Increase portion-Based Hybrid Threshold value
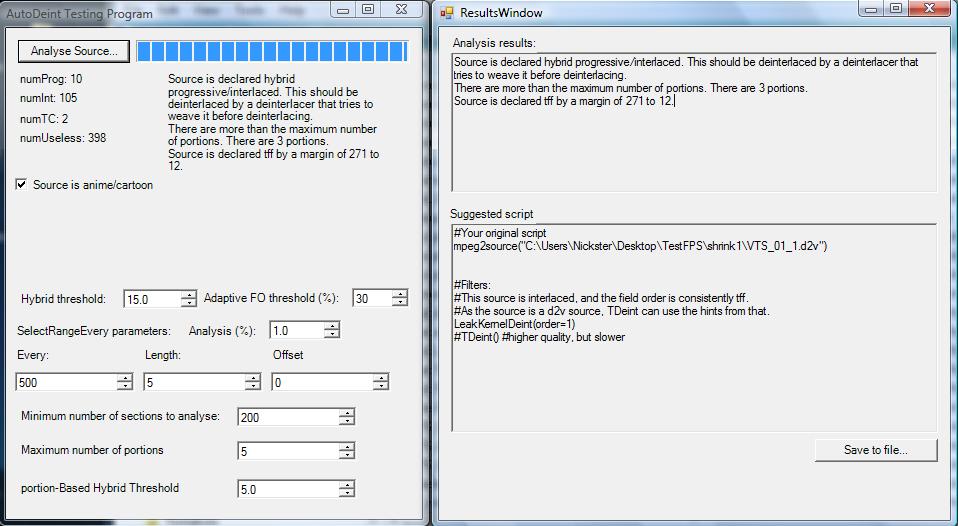 (347, 485)
